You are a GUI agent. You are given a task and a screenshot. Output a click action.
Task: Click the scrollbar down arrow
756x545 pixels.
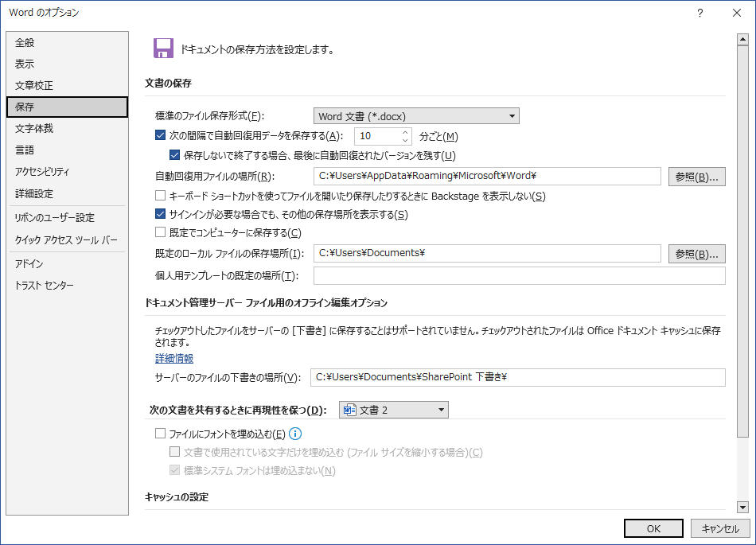click(x=742, y=507)
